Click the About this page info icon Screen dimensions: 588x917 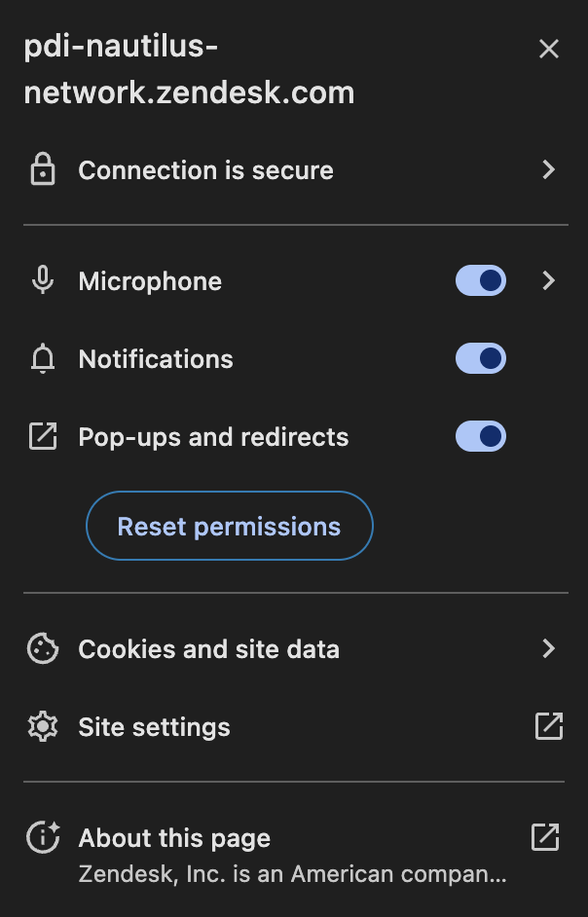[x=43, y=837]
